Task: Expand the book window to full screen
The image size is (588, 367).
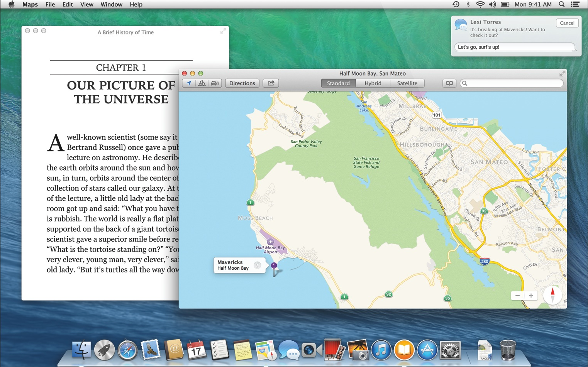Action: tap(223, 31)
